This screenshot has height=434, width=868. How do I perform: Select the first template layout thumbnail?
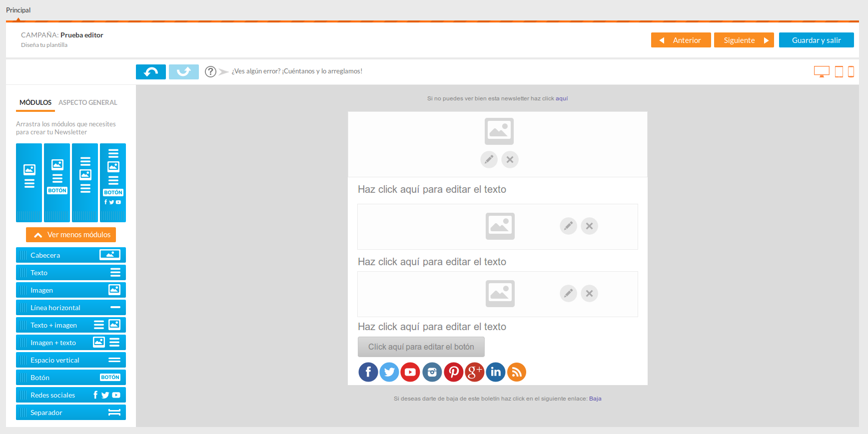click(x=29, y=182)
